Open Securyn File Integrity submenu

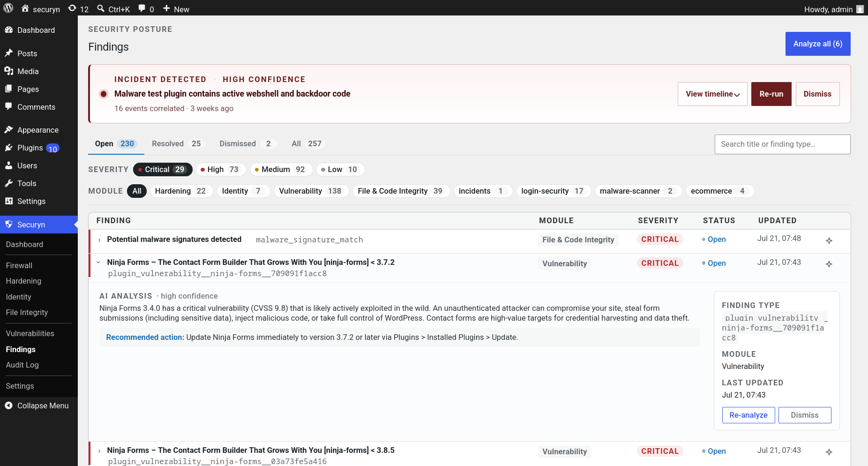tap(27, 312)
